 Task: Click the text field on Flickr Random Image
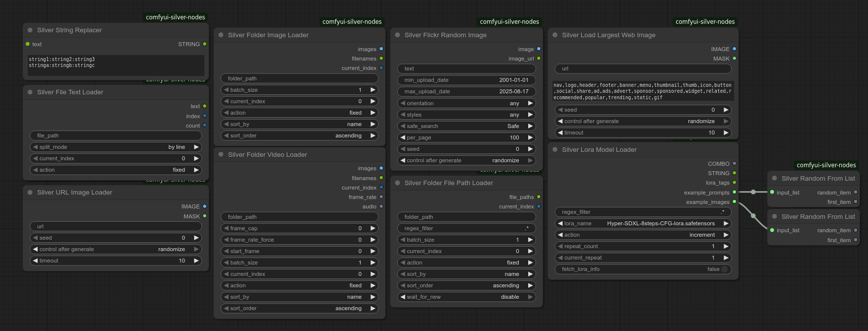pyautogui.click(x=467, y=69)
